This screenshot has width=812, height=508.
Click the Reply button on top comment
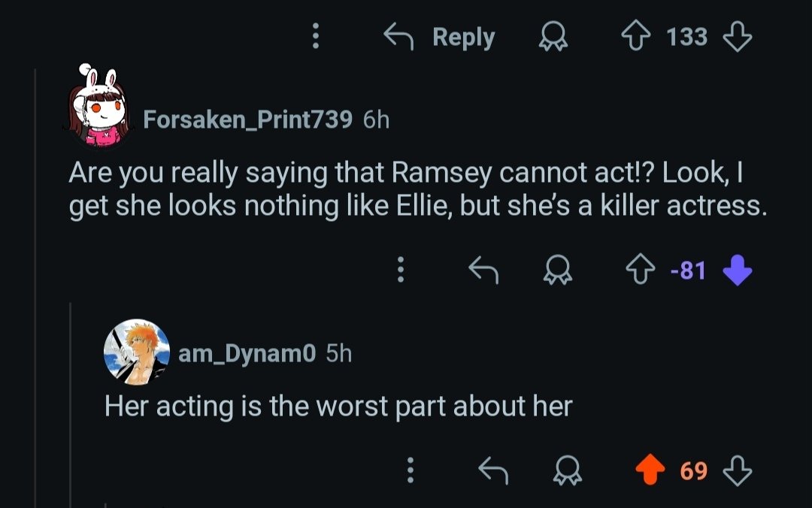(440, 37)
